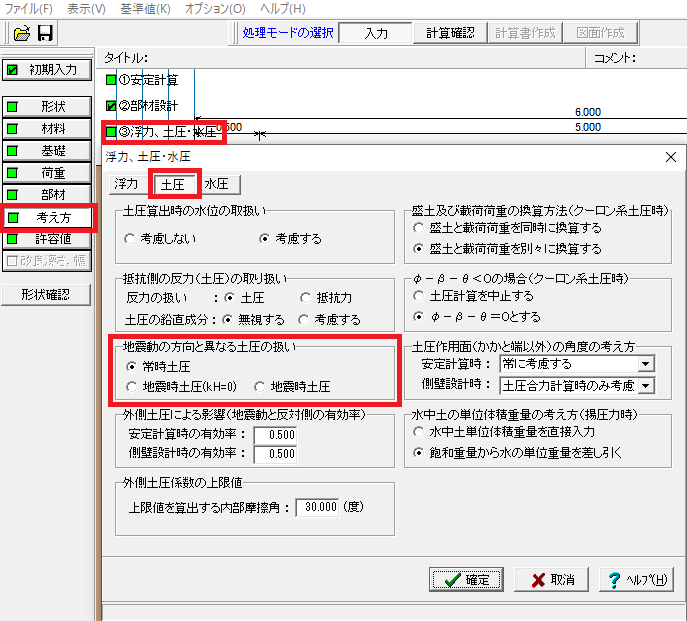Open the 表示(V) menu

point(86,8)
